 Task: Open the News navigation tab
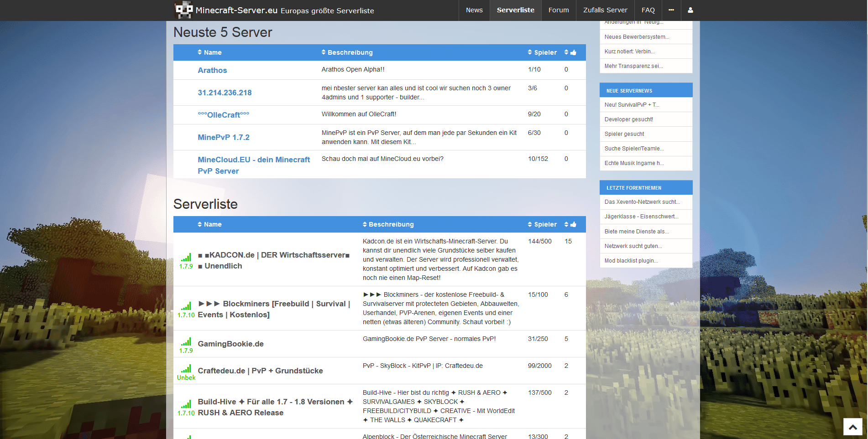click(x=474, y=10)
